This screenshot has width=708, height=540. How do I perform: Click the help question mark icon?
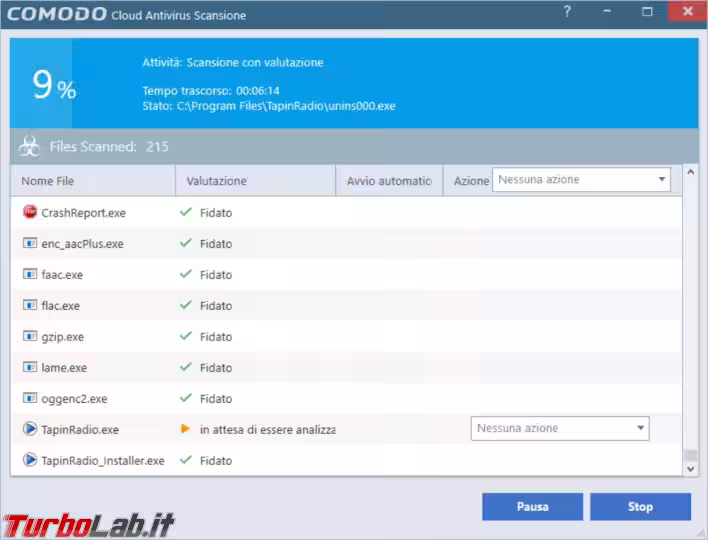(x=567, y=11)
